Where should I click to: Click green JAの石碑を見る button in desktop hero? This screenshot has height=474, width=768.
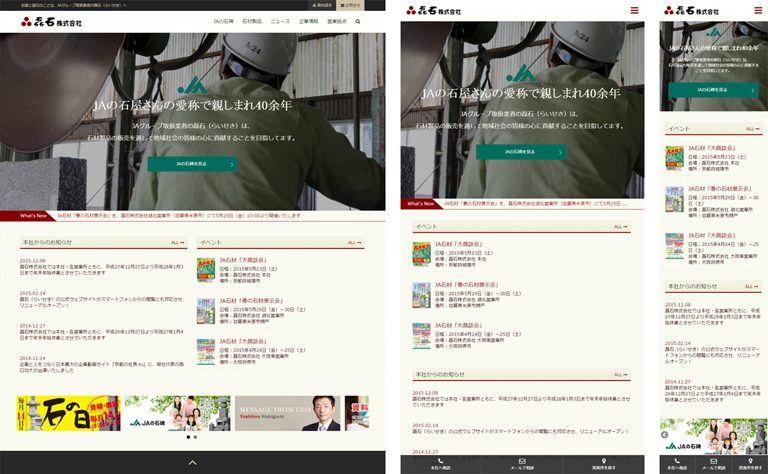click(192, 164)
